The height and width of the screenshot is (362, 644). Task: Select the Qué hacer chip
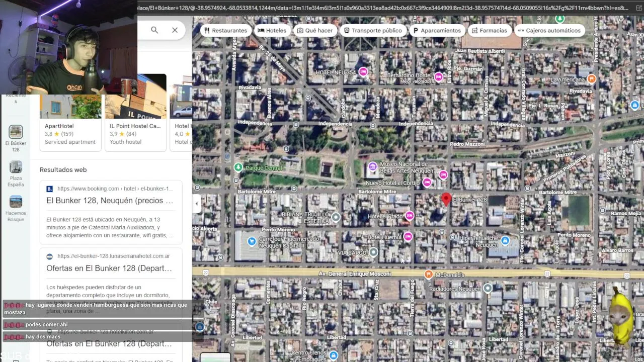(x=315, y=31)
